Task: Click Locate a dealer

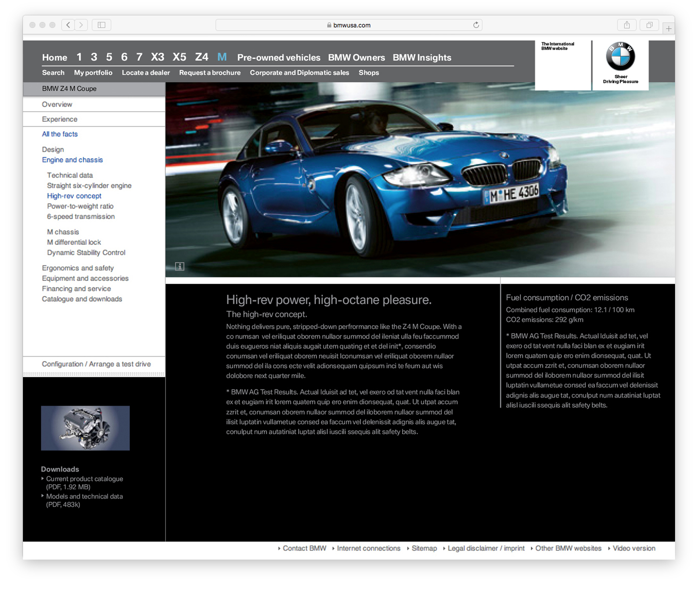Action: [x=146, y=73]
